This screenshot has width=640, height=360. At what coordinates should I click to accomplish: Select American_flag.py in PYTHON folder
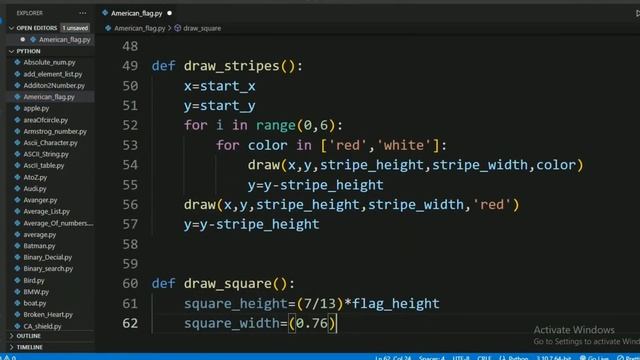point(49,97)
